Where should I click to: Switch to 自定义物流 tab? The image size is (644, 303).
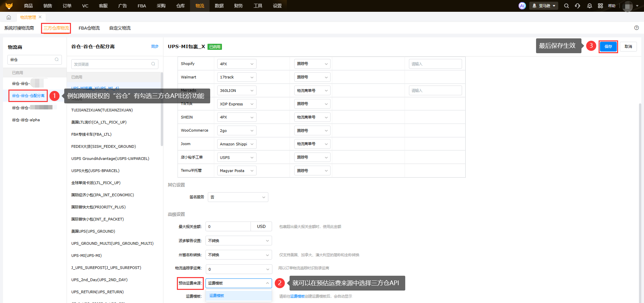(x=120, y=28)
